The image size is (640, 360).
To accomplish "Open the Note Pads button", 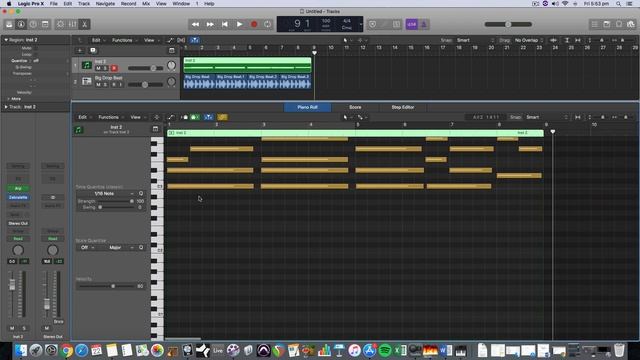I will click(x=607, y=24).
